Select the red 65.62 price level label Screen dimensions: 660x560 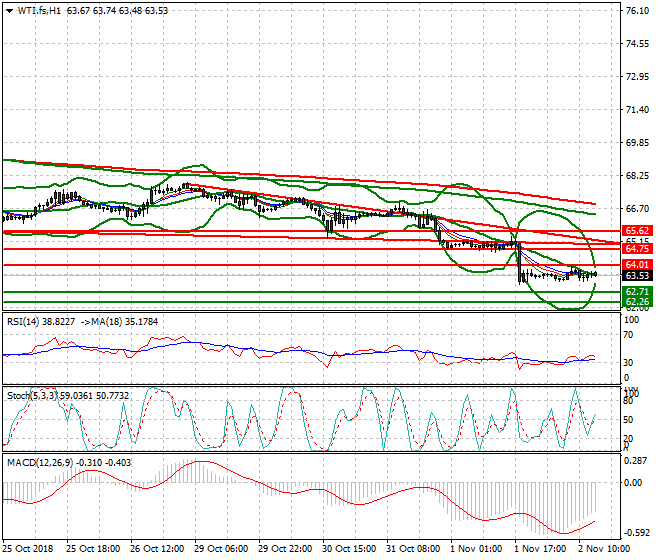637,231
